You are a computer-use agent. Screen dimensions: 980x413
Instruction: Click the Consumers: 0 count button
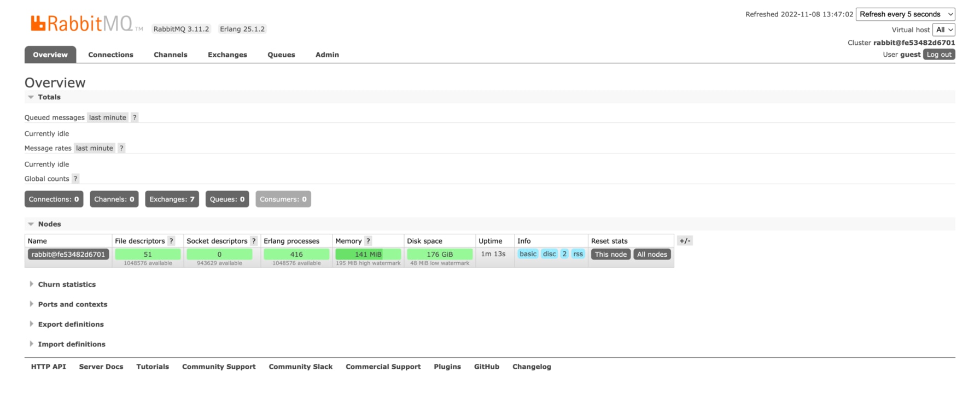283,199
